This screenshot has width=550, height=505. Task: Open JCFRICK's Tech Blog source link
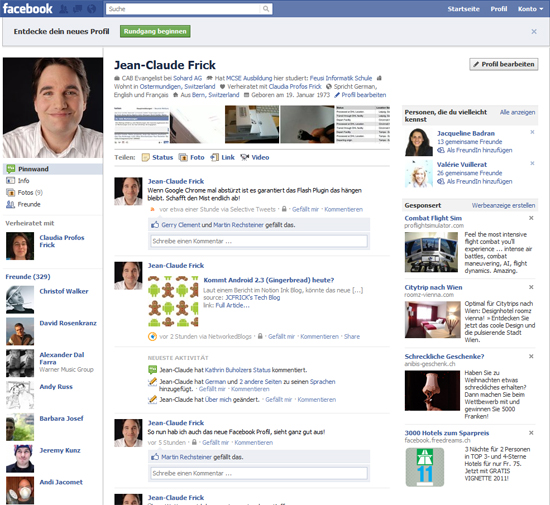[x=253, y=297]
